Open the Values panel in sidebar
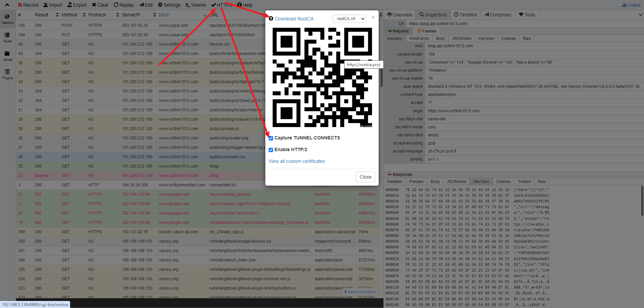Viewport: 644px width, 308px height. 7,56
